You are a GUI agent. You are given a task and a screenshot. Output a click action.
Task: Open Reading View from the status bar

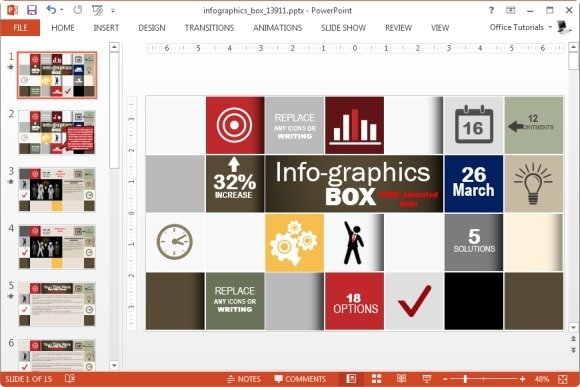click(x=401, y=378)
